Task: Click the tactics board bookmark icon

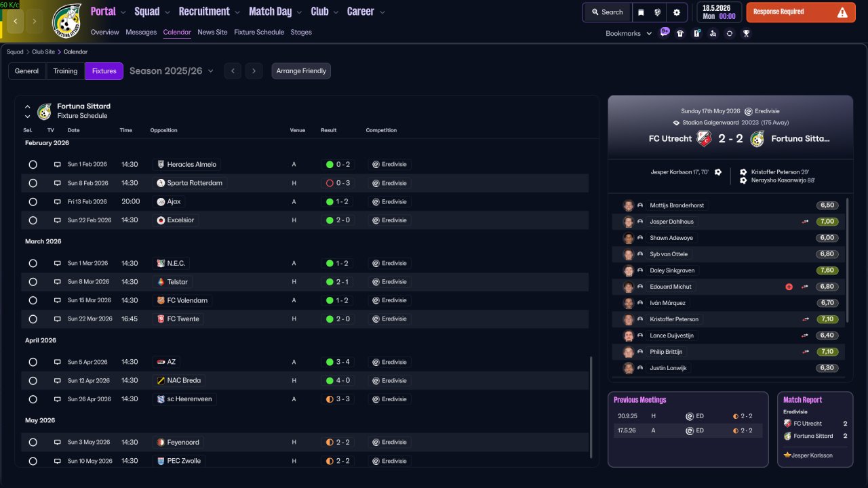Action: [x=696, y=33]
